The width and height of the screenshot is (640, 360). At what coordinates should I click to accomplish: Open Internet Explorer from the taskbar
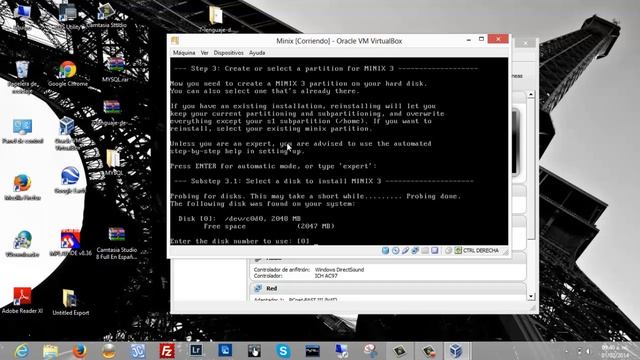pyautogui.click(x=21, y=351)
